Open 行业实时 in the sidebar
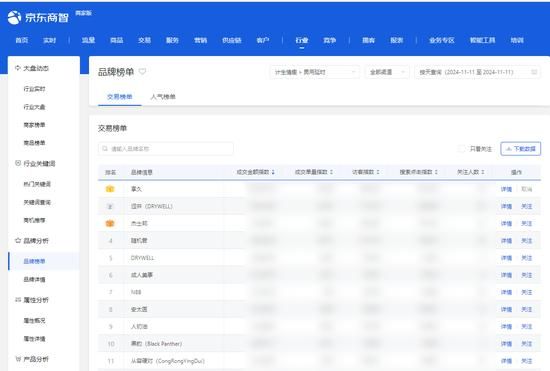Viewport: 550px width, 371px height. 34,89
